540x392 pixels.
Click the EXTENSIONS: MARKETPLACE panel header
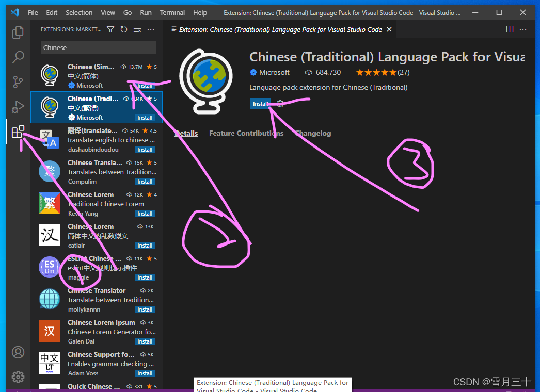tap(71, 29)
